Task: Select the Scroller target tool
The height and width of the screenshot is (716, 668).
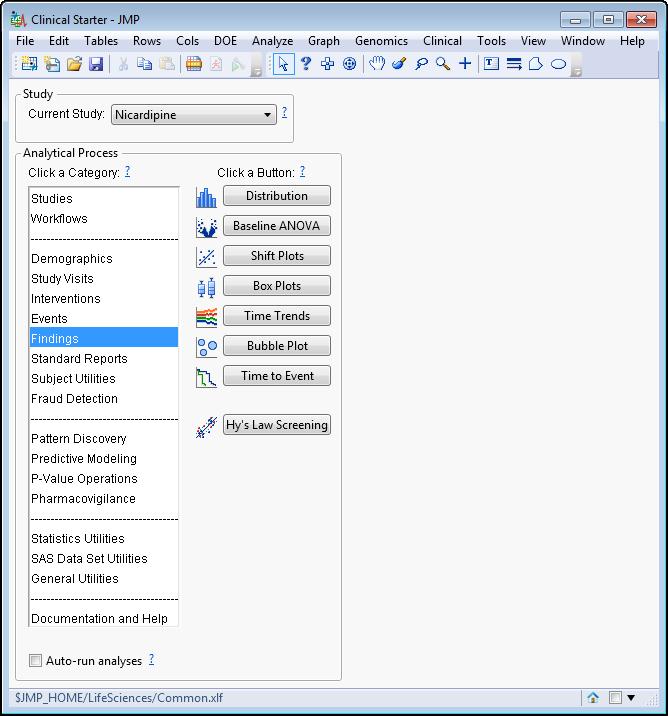Action: 349,63
